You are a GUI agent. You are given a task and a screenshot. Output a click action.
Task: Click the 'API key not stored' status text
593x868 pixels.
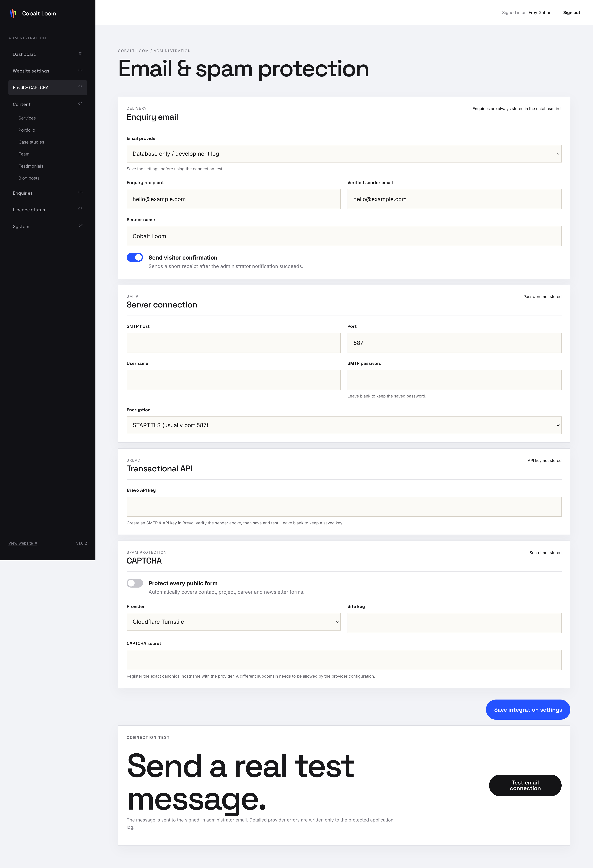pyautogui.click(x=544, y=460)
